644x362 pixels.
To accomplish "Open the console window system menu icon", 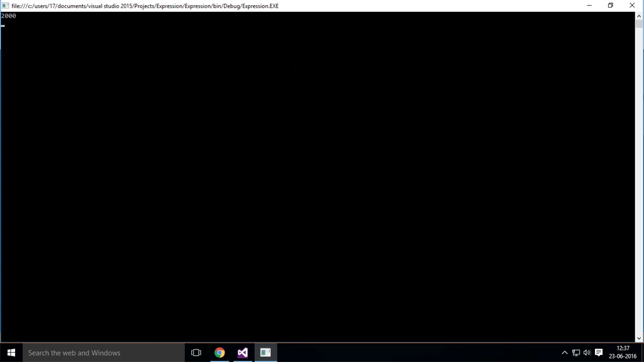I will [5, 6].
